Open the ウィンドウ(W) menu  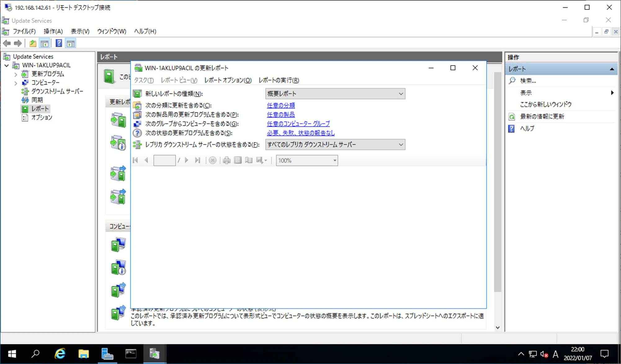click(x=112, y=31)
